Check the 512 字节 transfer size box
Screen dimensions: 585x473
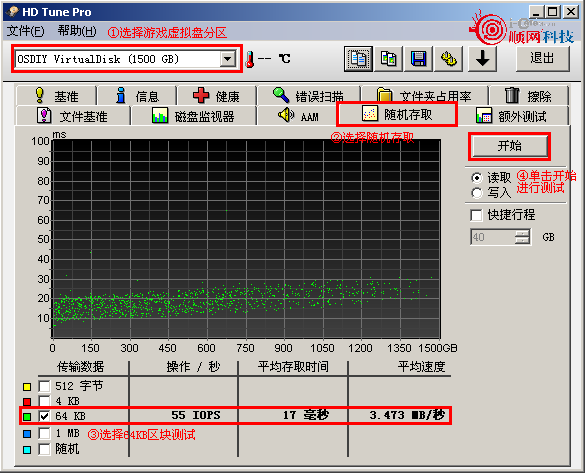point(44,386)
